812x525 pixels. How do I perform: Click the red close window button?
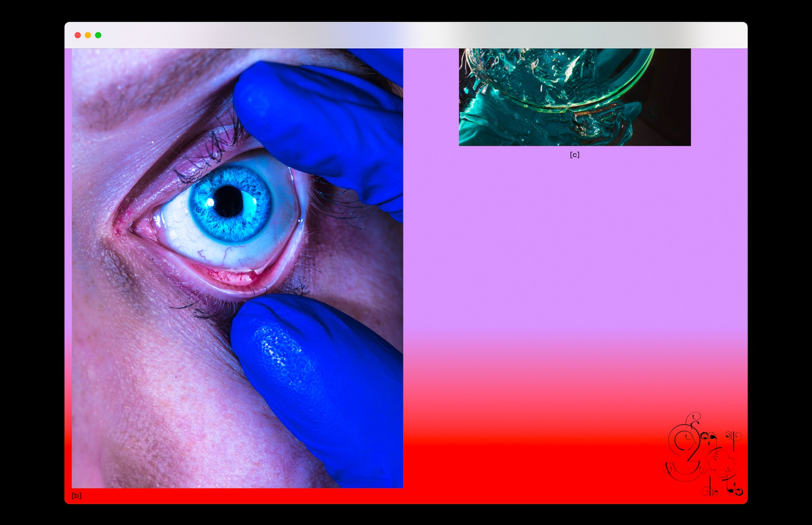78,35
